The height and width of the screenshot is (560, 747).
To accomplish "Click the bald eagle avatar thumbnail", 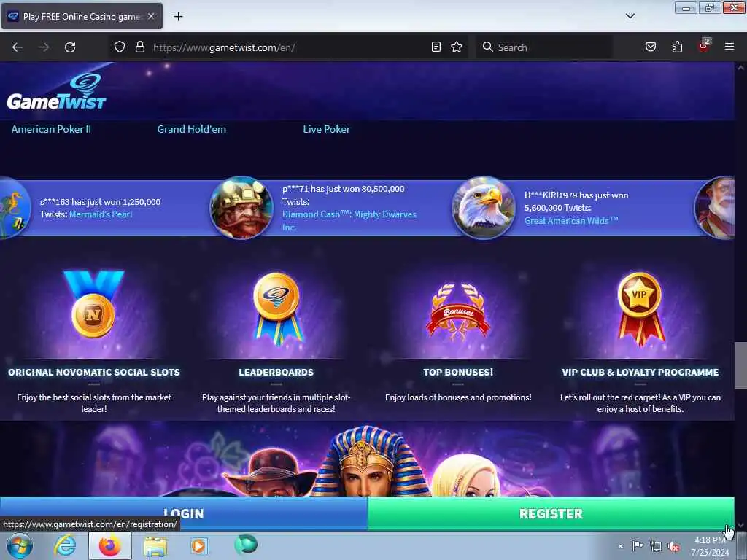I will 484,208.
